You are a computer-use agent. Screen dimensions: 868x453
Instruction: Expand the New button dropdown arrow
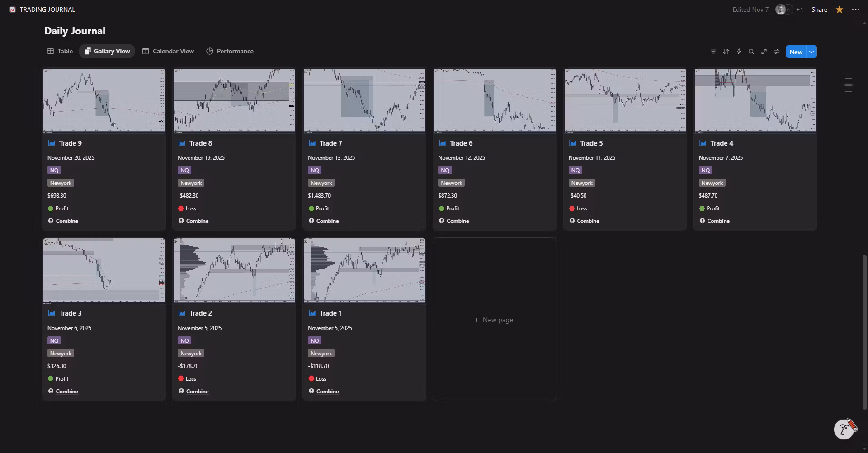[811, 52]
